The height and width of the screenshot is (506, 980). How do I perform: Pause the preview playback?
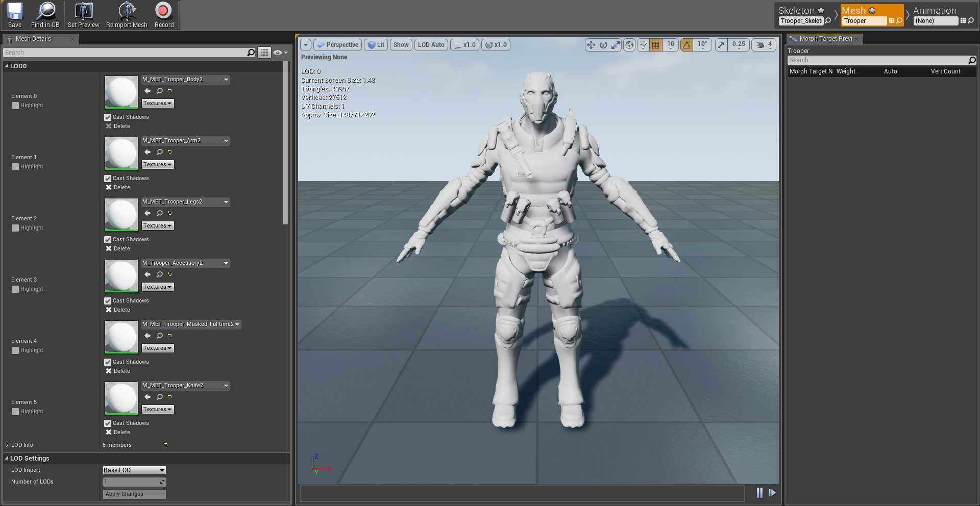[x=759, y=493]
